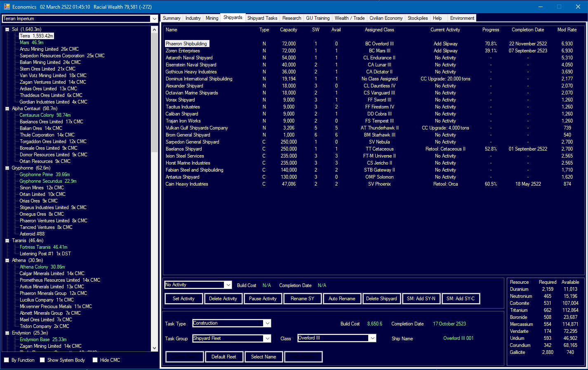This screenshot has width=588, height=370.
Task: Select Fortress Taranis in tree
Action: coord(43,247)
